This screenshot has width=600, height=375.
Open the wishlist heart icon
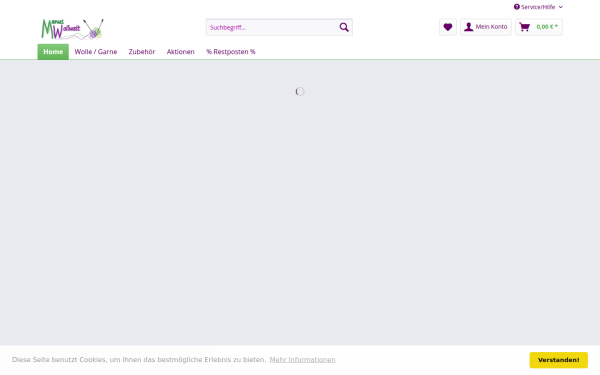pos(448,27)
